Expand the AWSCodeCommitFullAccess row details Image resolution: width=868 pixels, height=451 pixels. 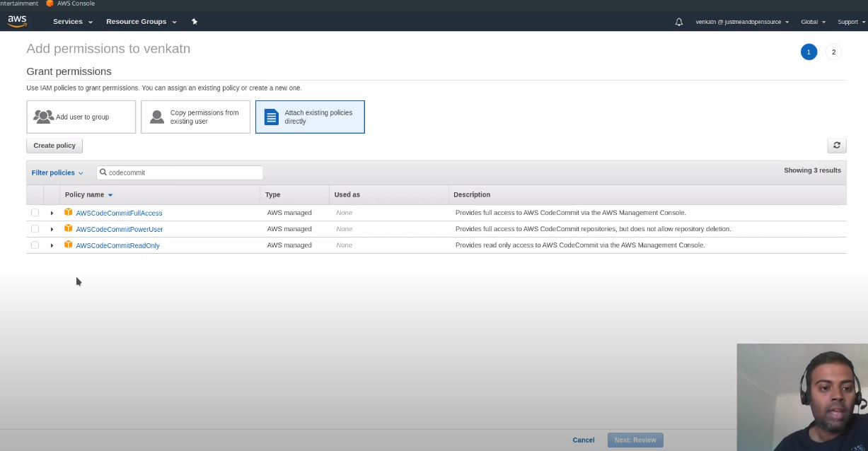tap(52, 213)
